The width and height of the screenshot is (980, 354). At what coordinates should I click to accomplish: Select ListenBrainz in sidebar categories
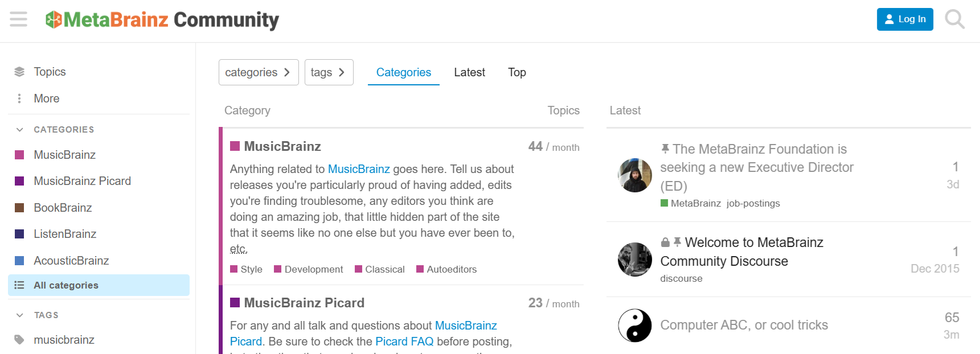(65, 234)
